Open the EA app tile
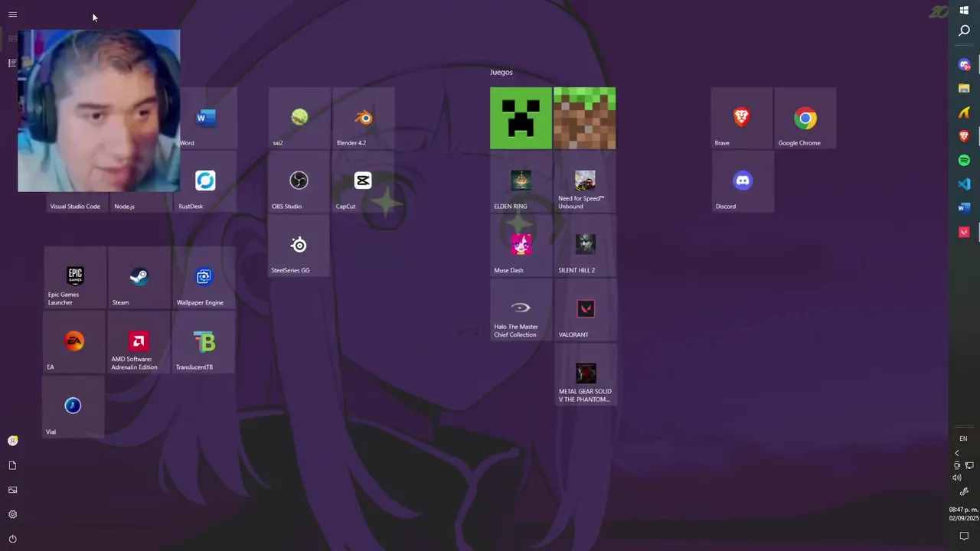This screenshot has width=980, height=551. pyautogui.click(x=75, y=342)
